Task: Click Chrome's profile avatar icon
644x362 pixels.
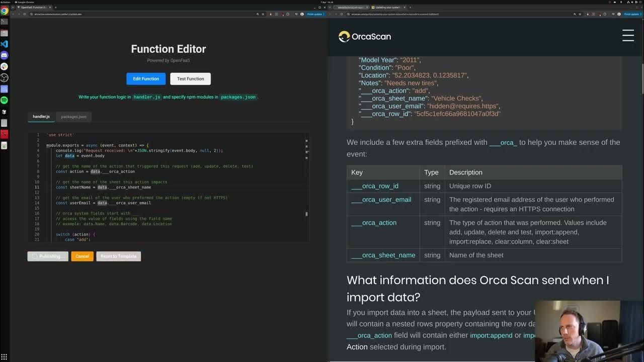Action: point(619,14)
